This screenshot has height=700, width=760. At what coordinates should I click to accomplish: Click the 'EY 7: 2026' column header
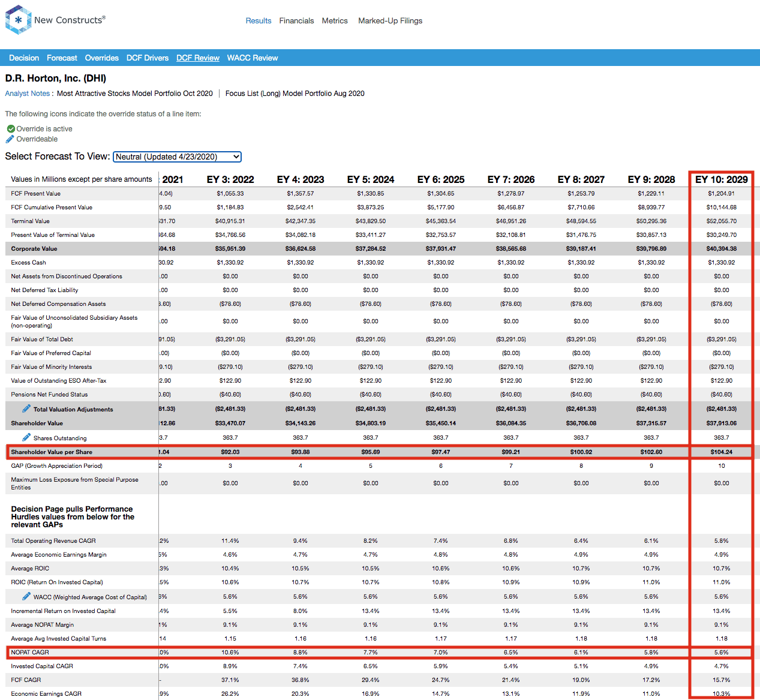(x=511, y=180)
